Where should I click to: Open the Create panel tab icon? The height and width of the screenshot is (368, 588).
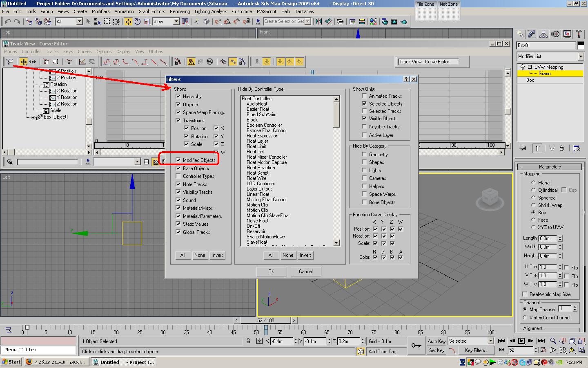(520, 34)
